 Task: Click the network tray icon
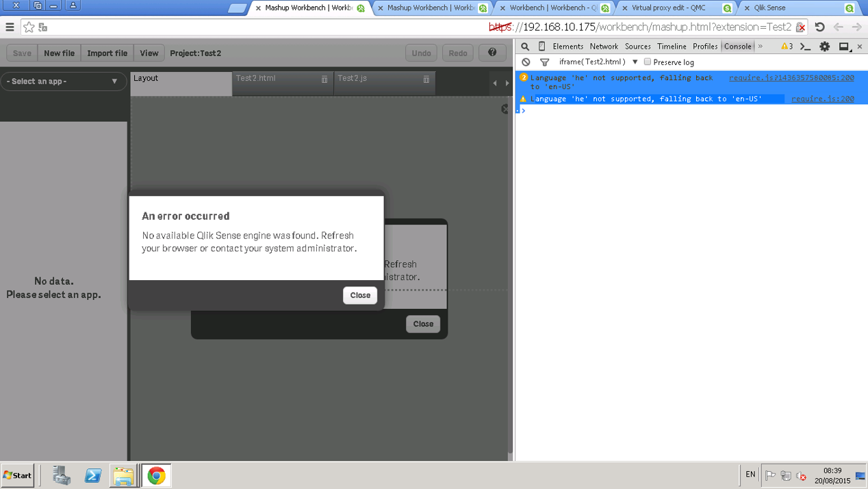786,475
